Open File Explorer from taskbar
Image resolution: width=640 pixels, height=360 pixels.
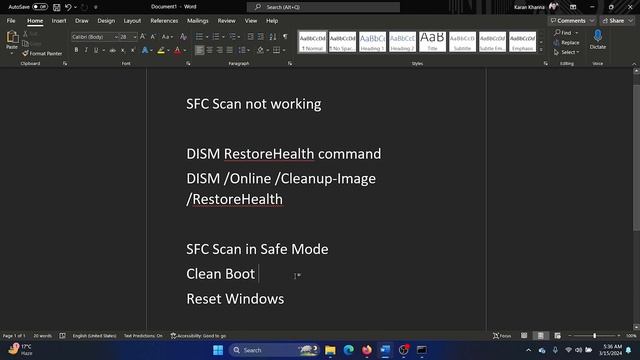330,350
